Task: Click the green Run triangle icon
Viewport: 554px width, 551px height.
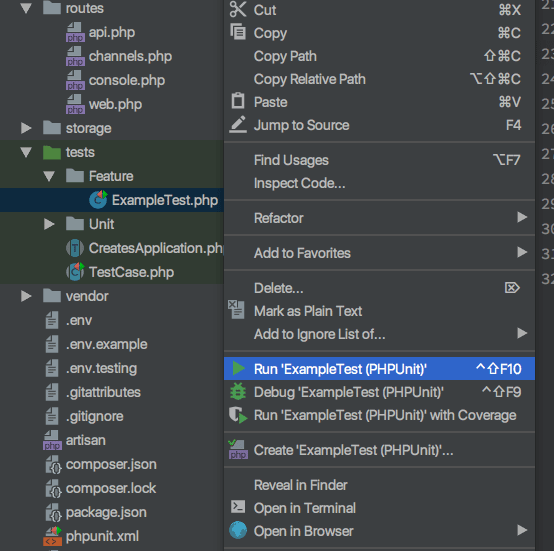Action: [x=238, y=368]
